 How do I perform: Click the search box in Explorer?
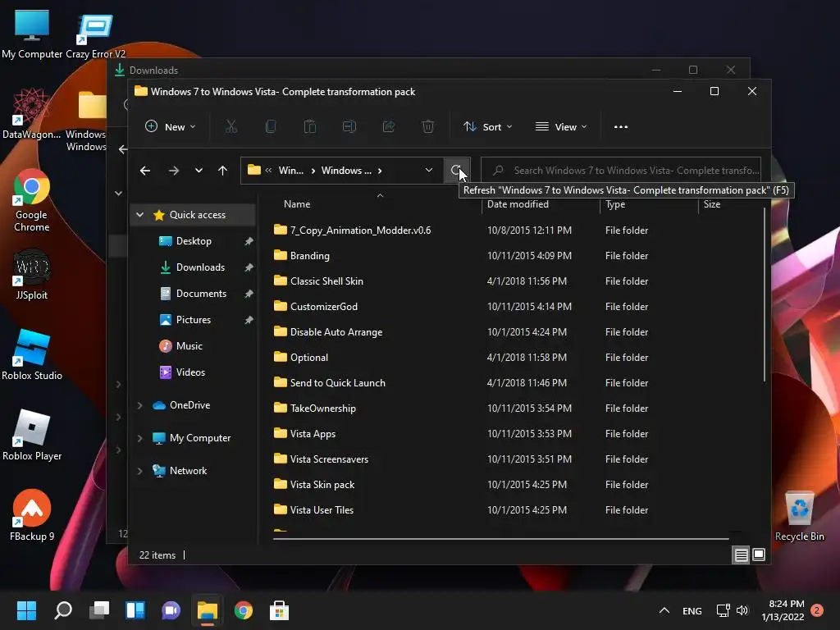tap(620, 171)
